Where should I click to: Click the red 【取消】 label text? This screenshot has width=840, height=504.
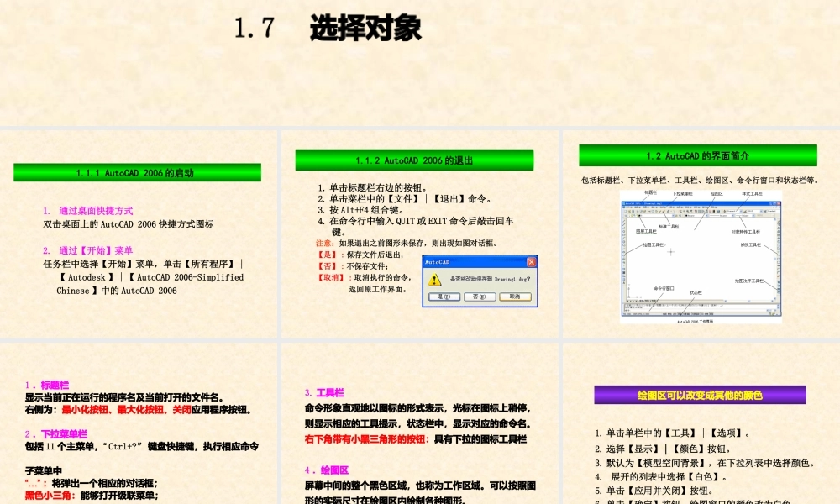pyautogui.click(x=330, y=277)
